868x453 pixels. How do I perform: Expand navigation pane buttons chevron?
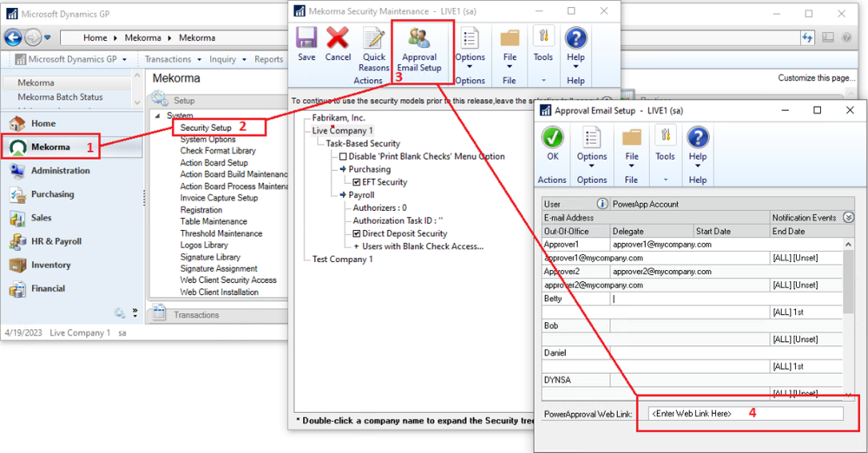pos(135,312)
